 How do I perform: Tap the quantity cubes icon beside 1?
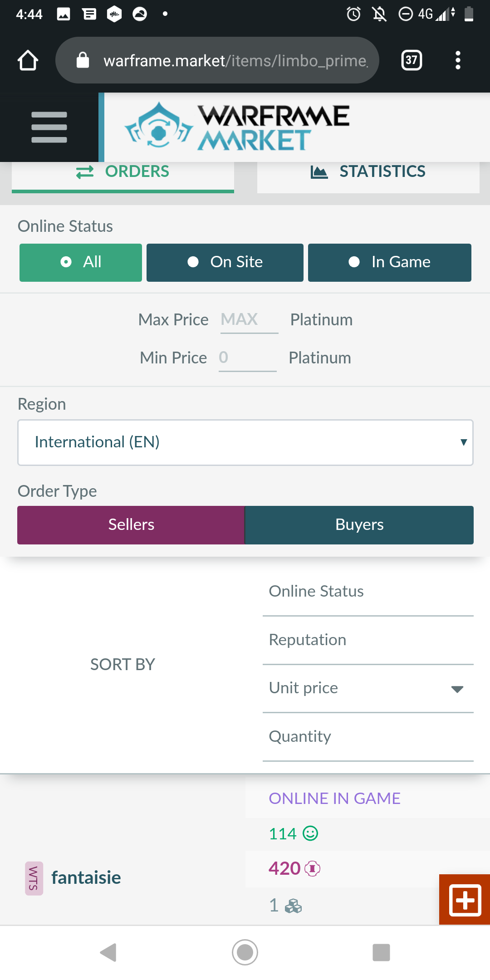[293, 906]
